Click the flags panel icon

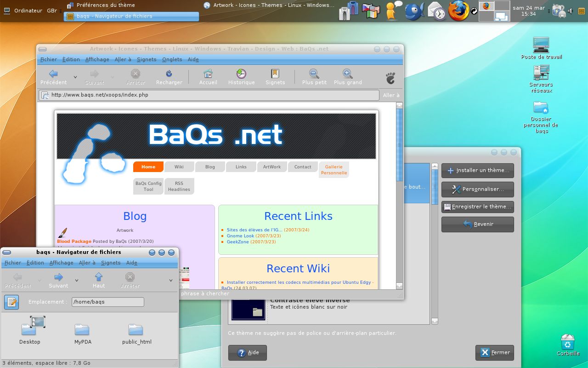[x=371, y=11]
